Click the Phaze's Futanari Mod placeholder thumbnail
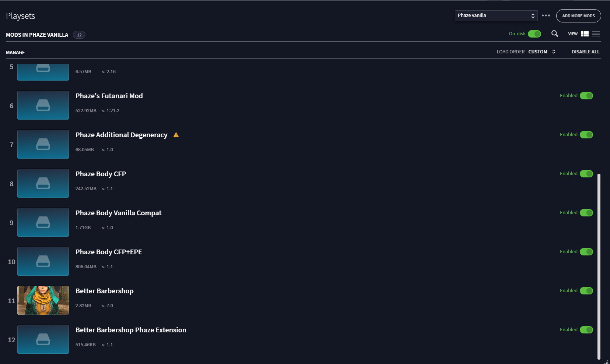The height and width of the screenshot is (364, 610). click(43, 105)
